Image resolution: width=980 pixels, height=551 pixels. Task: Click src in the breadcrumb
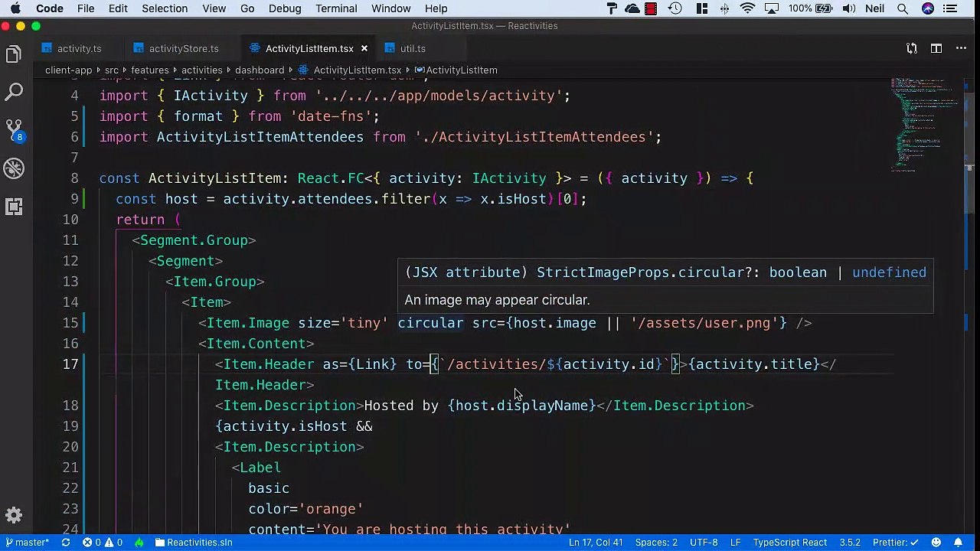[x=112, y=70]
